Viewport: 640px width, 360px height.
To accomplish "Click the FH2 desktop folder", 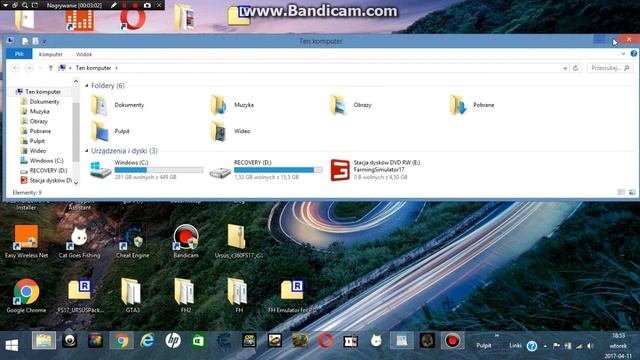I will pyautogui.click(x=185, y=296).
